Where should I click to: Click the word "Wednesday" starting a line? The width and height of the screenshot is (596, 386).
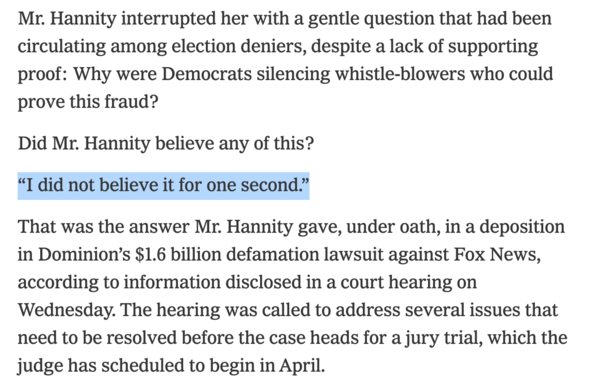point(65,310)
